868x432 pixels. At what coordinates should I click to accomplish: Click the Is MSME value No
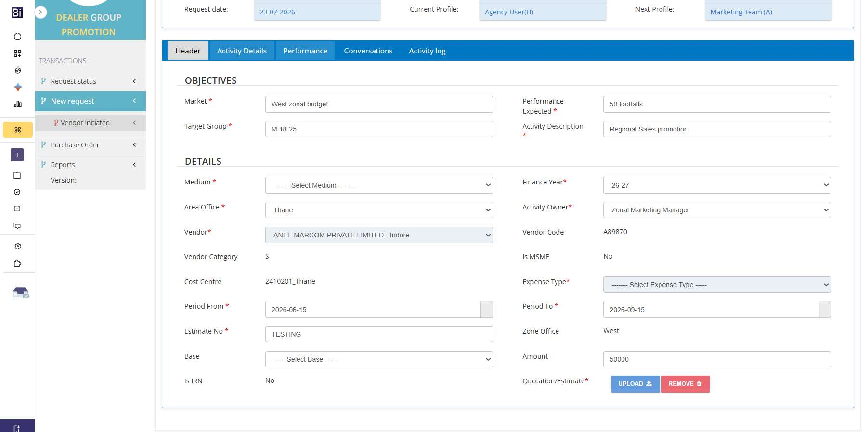coord(608,256)
